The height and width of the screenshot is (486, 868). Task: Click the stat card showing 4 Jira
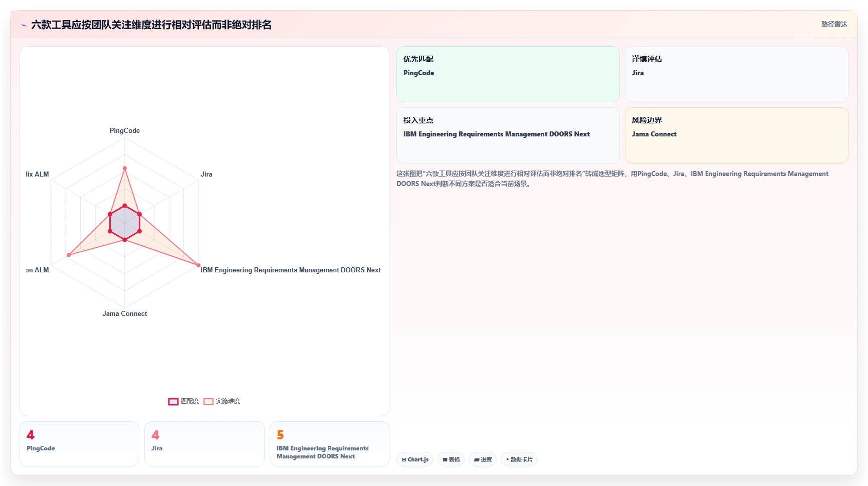tap(204, 444)
